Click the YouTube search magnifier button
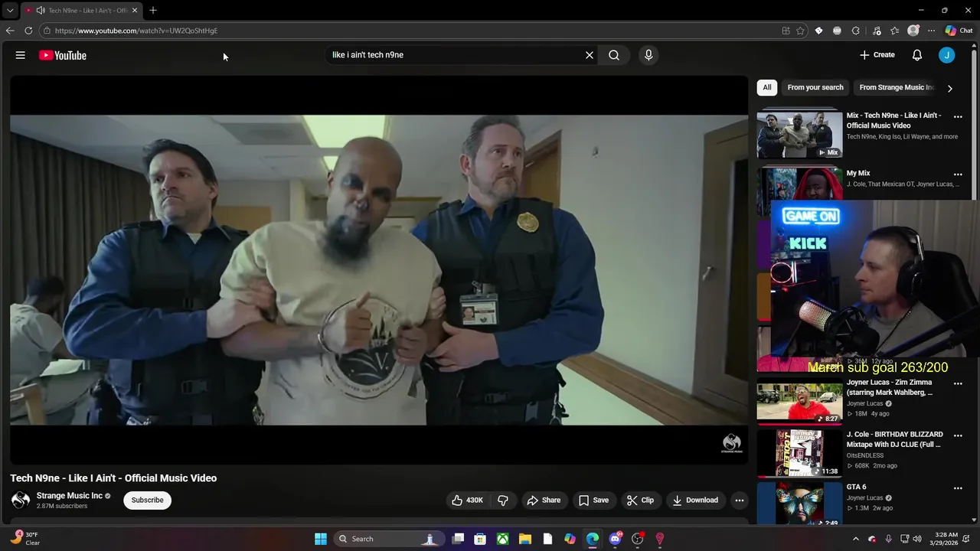 click(x=614, y=55)
